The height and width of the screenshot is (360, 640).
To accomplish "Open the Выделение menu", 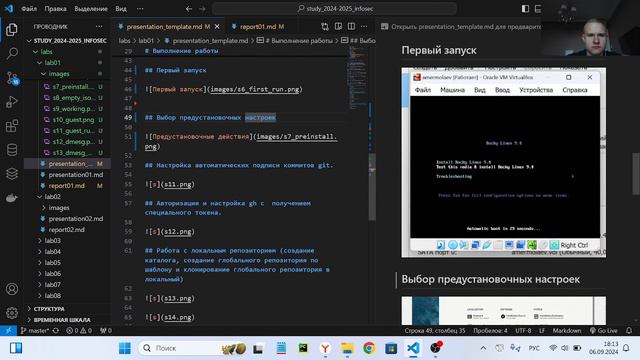I will coord(91,9).
